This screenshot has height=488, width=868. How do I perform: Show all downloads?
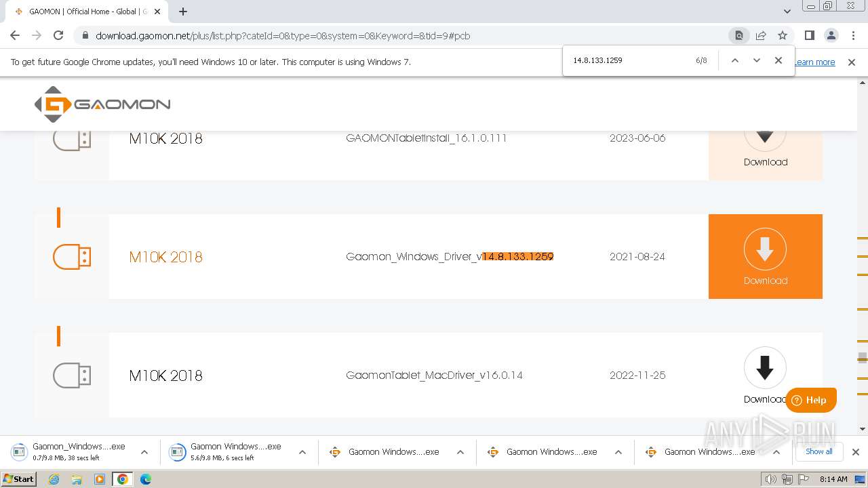click(819, 451)
